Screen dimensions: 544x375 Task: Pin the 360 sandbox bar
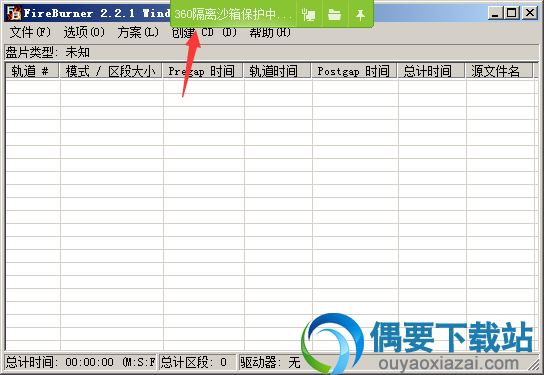pyautogui.click(x=360, y=15)
